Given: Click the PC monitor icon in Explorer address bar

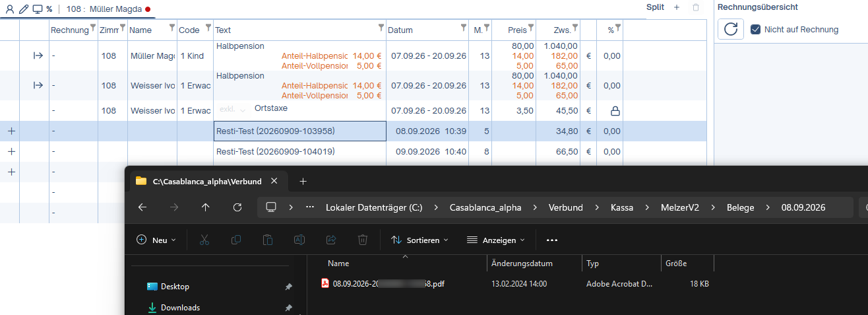Looking at the screenshot, I should coord(270,207).
